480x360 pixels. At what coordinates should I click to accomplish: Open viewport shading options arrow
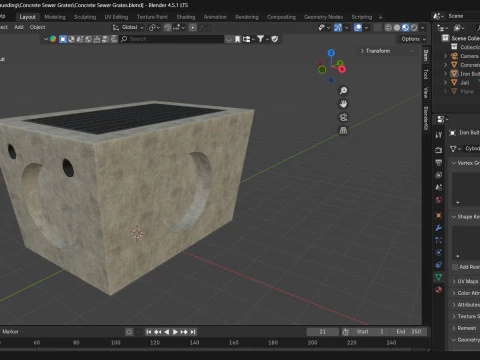click(x=422, y=27)
